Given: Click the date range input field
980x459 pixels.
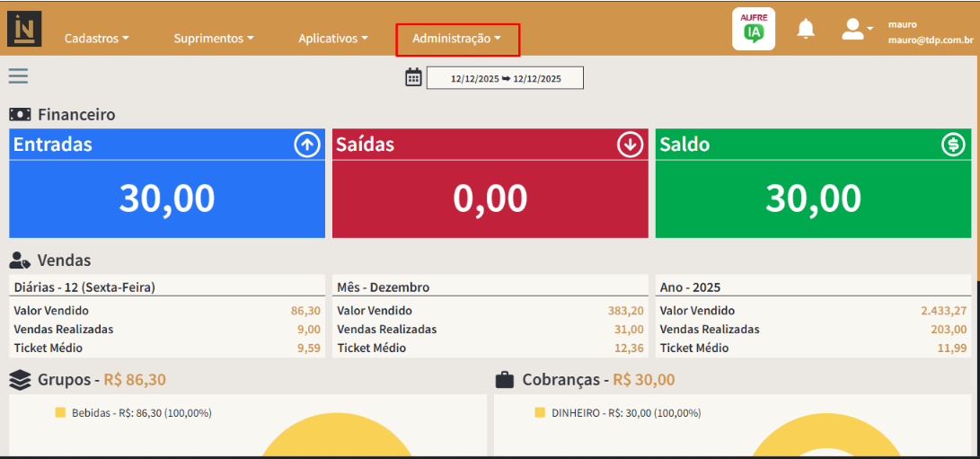Looking at the screenshot, I should (505, 78).
